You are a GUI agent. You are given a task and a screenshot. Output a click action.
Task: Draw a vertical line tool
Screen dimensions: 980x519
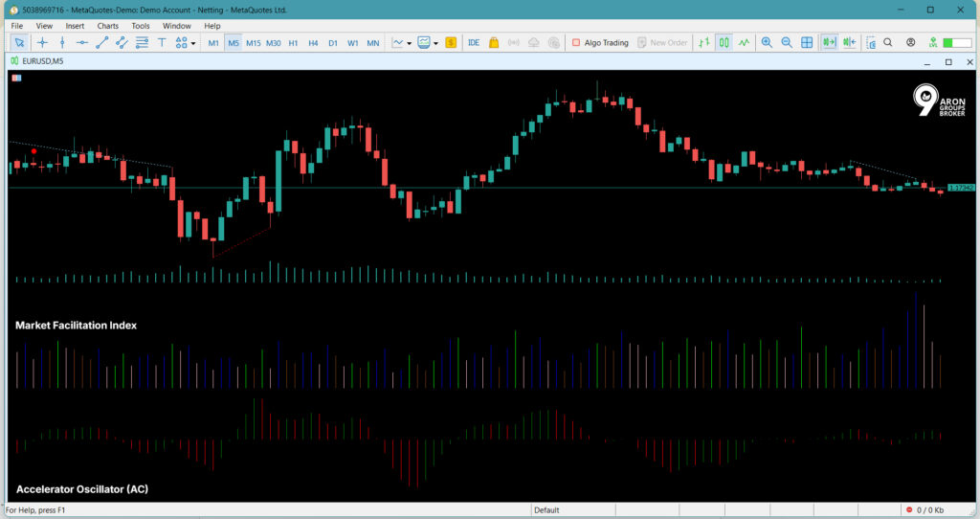62,42
